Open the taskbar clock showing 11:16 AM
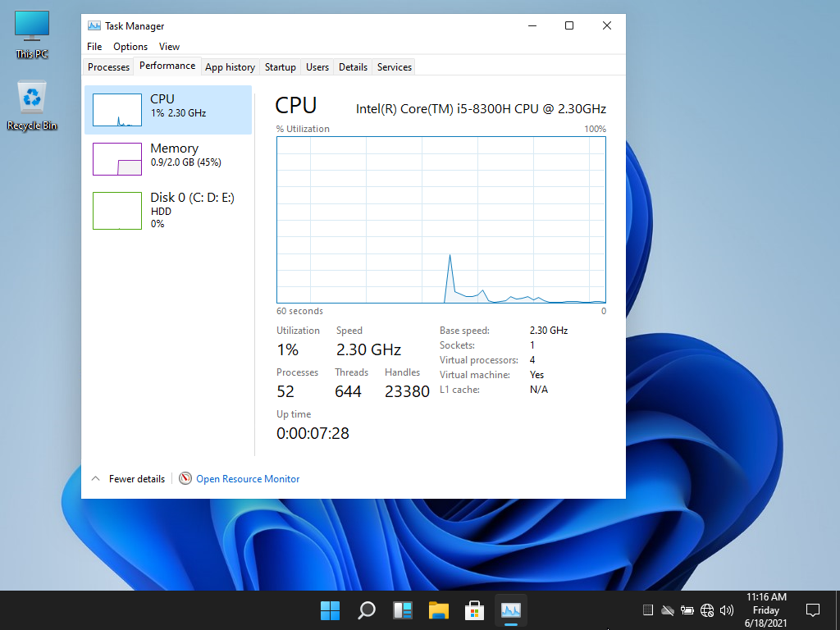Viewport: 840px width, 630px height. 766,610
